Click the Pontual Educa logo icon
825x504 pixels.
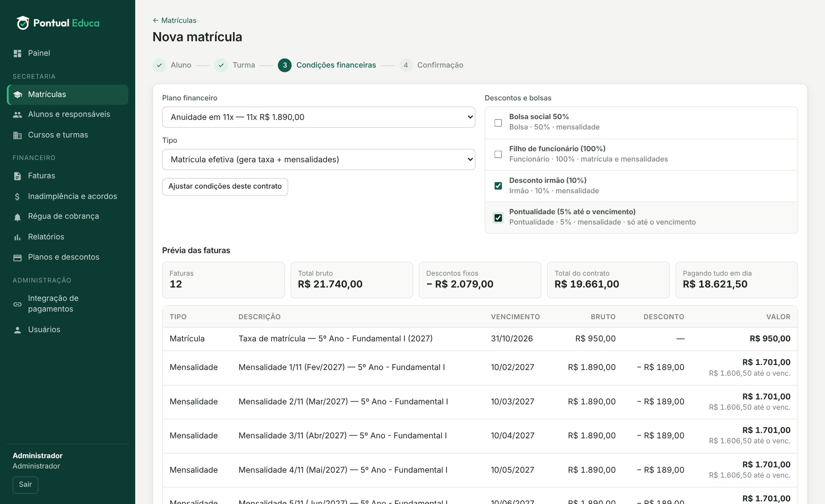23,23
